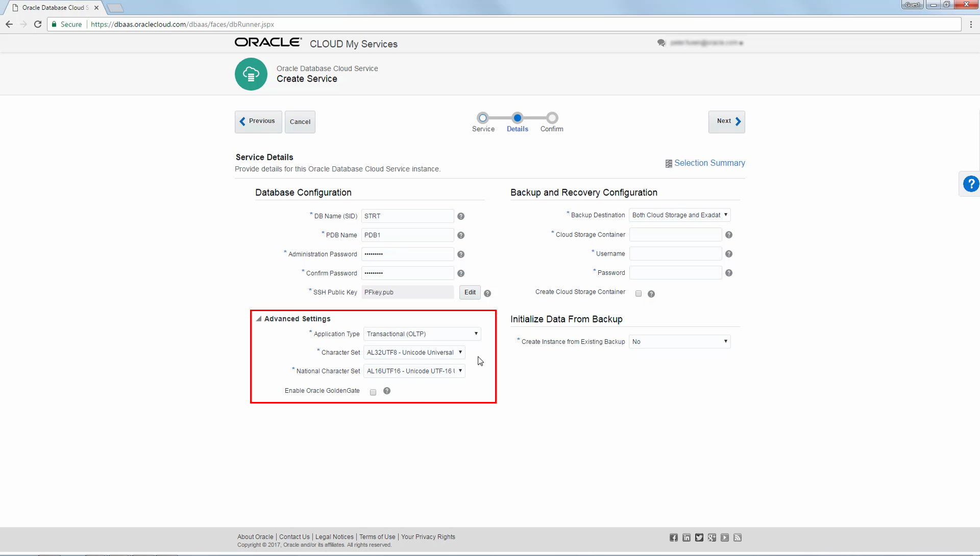Click the chat bubble icon in header
980x556 pixels.
(x=661, y=43)
